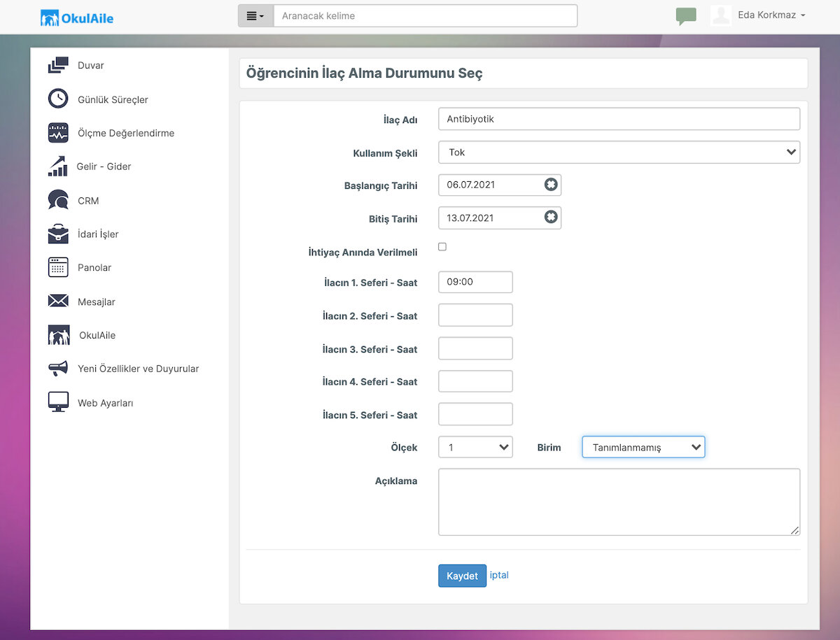The height and width of the screenshot is (640, 840).
Task: Click İlacın 4. Seferi time field
Action: (475, 381)
